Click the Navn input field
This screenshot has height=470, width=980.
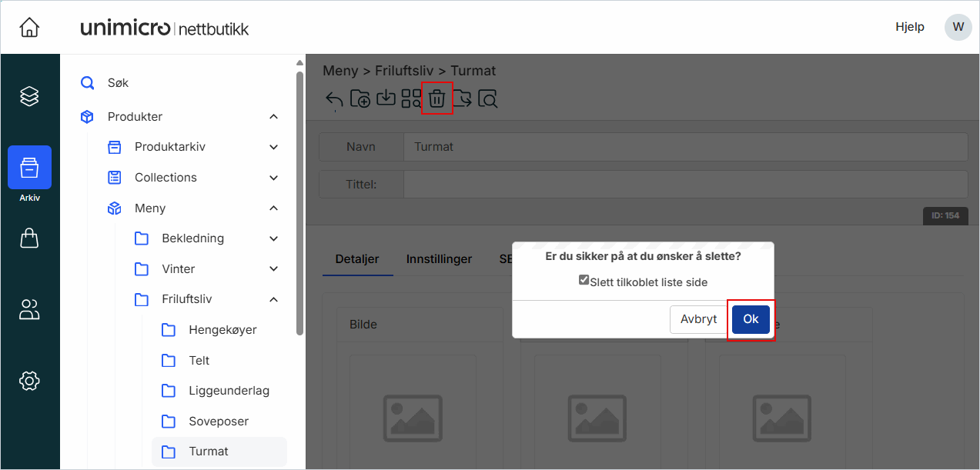pyautogui.click(x=684, y=147)
